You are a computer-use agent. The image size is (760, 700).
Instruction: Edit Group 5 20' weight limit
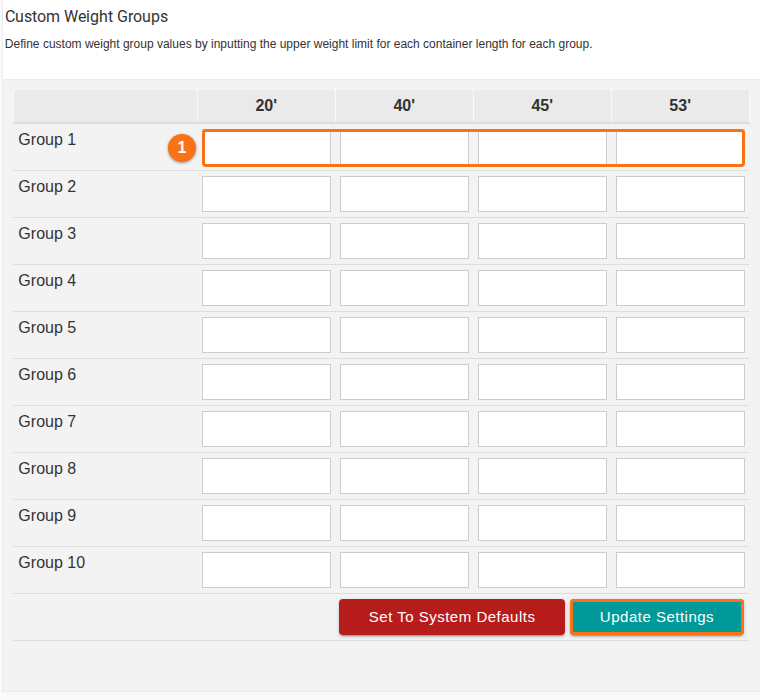267,335
